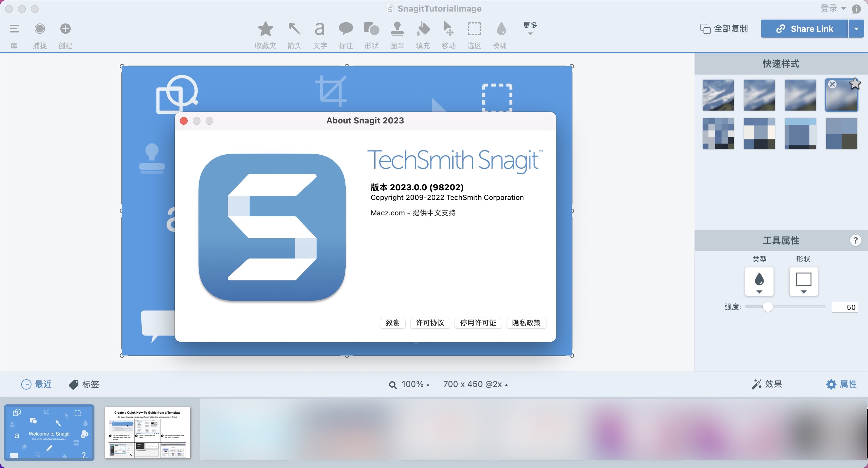Choose the Callout annotation tool
The image size is (868, 468).
pos(345,29)
